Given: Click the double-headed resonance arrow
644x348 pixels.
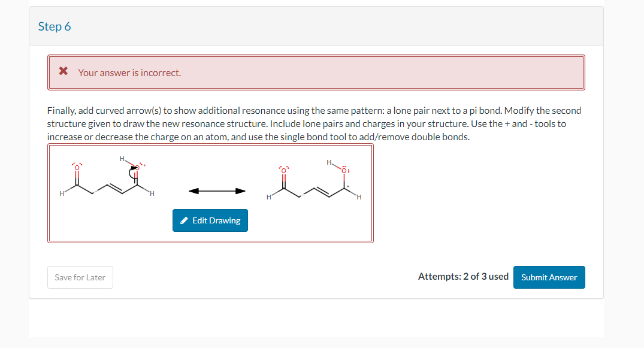Looking at the screenshot, I should [x=217, y=190].
